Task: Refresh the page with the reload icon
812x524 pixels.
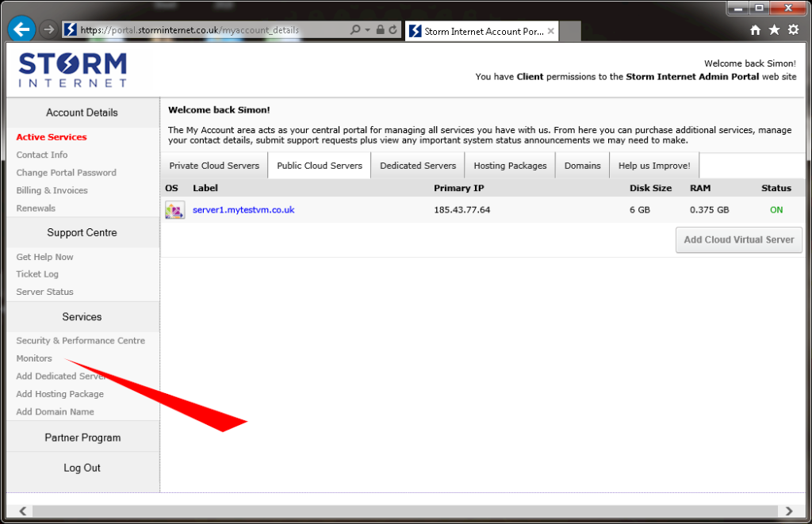Action: [x=393, y=29]
